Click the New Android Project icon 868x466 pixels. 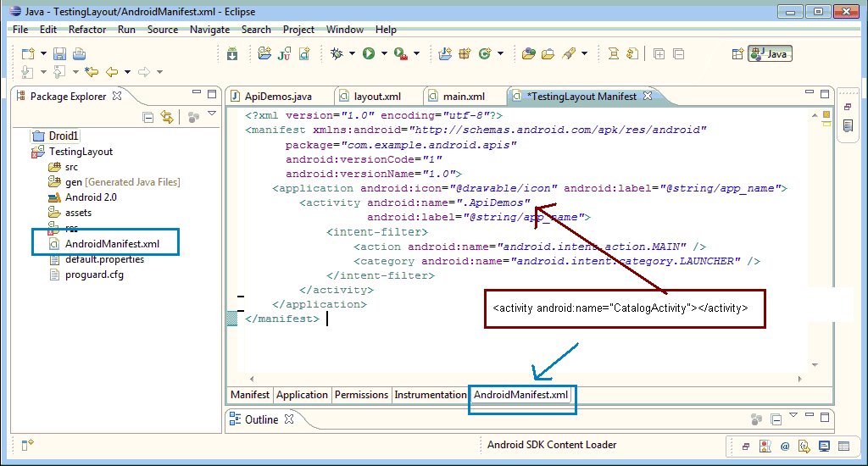pos(264,53)
